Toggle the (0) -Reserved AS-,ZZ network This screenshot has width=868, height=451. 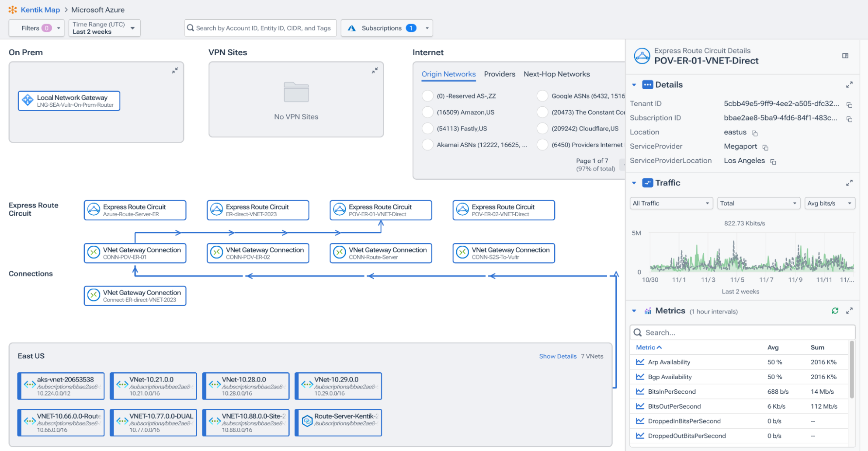(427, 96)
